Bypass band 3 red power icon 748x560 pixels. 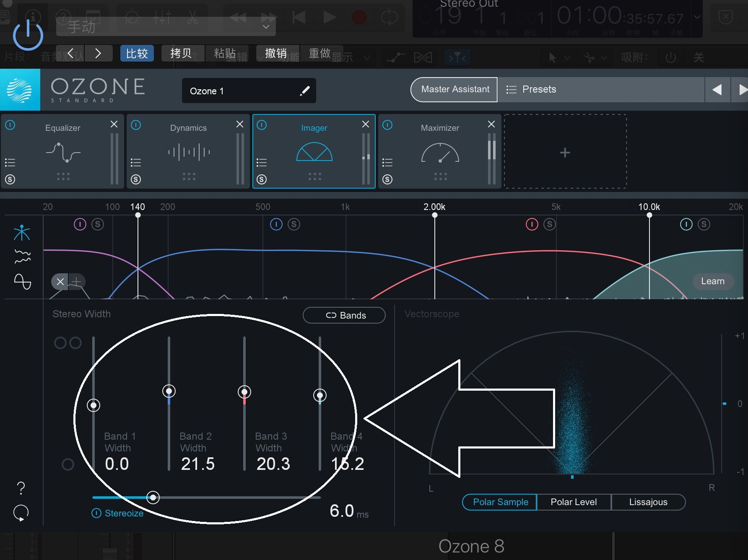532,224
